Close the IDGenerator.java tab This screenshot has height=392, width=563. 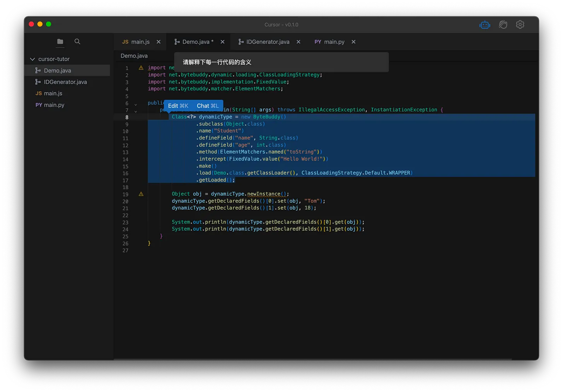point(299,42)
